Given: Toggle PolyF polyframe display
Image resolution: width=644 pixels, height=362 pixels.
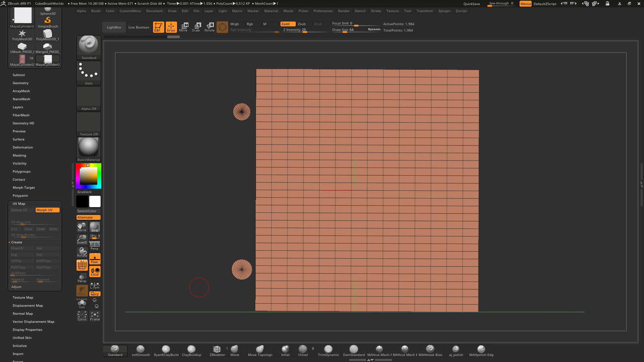Looking at the screenshot, I should [x=82, y=265].
